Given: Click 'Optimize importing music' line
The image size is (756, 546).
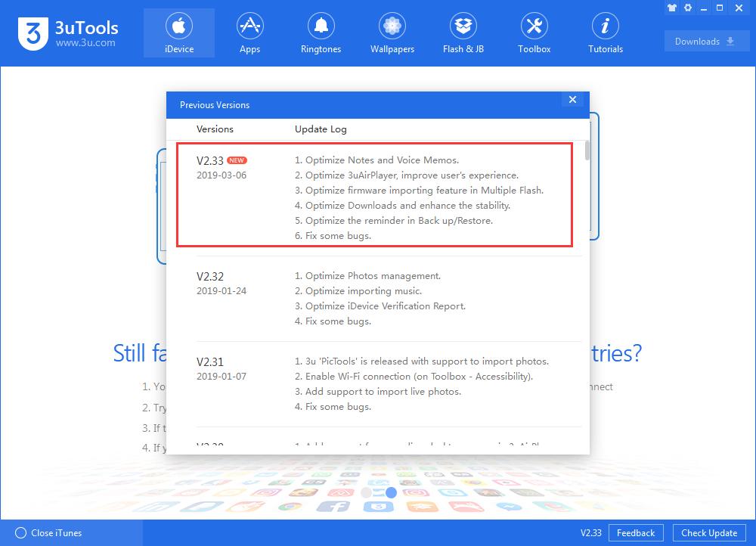Looking at the screenshot, I should coord(358,291).
